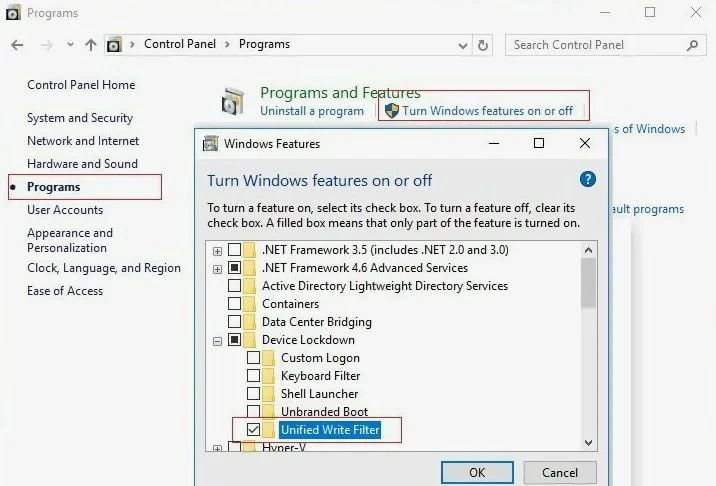Click the Data Center Bridging folder icon
Image resolution: width=716 pixels, height=486 pixels.
pos(249,322)
